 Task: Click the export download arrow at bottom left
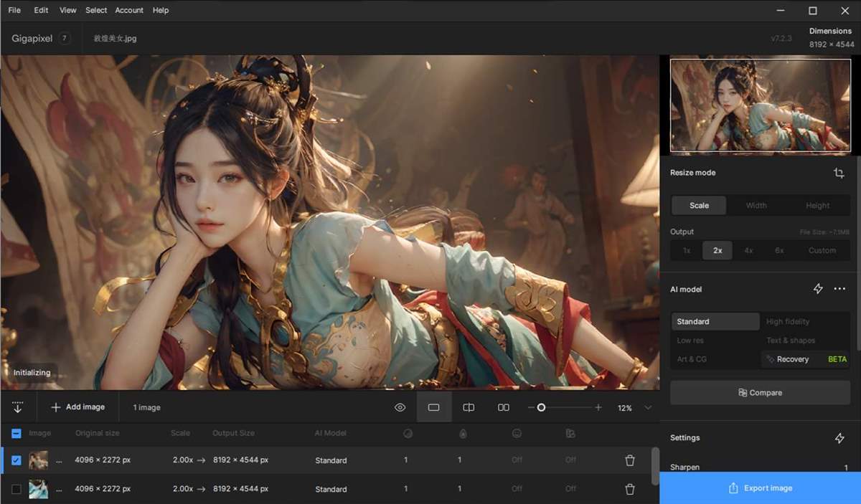pyautogui.click(x=18, y=406)
